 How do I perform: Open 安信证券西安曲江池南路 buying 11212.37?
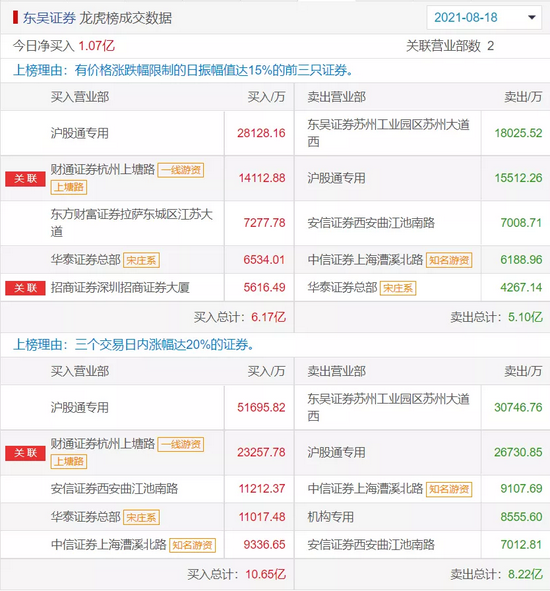114,489
